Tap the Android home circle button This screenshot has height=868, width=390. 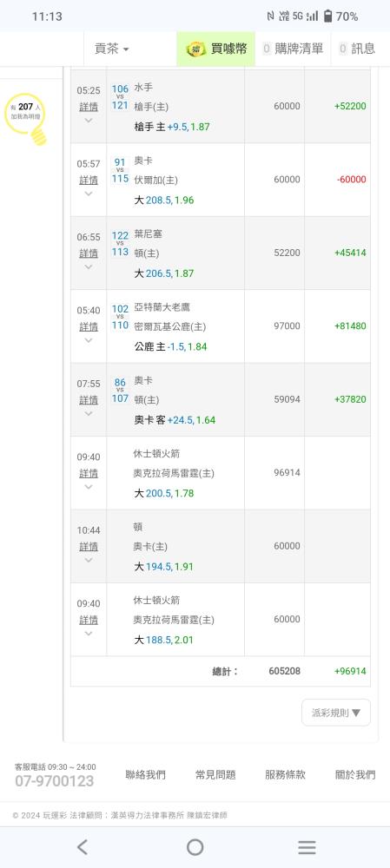(195, 847)
